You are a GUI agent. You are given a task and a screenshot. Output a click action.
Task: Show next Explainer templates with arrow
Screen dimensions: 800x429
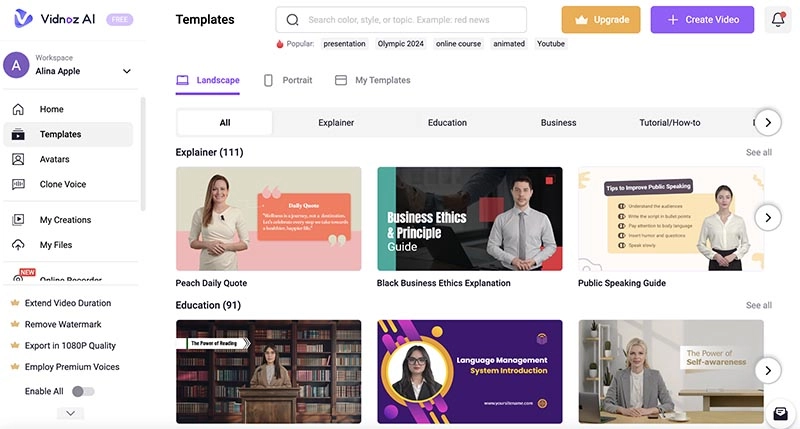click(767, 217)
